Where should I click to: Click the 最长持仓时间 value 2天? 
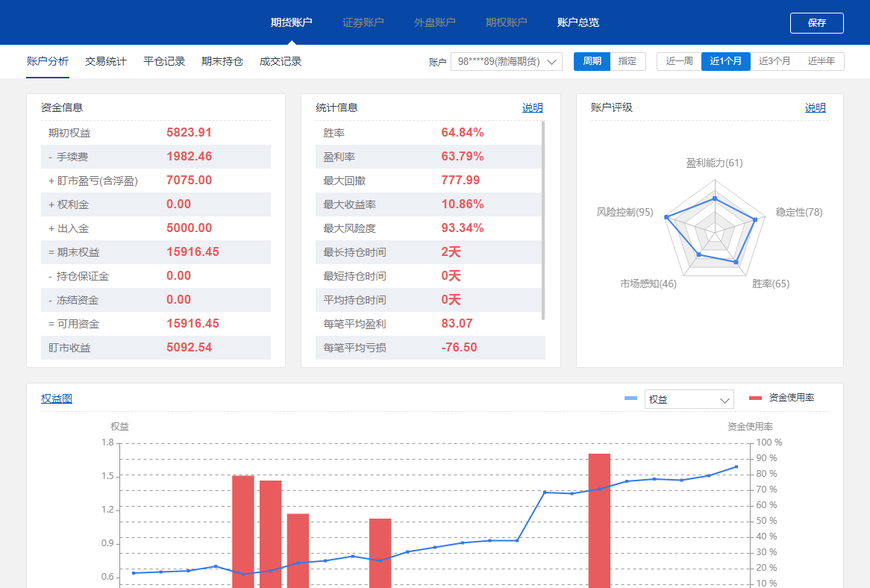pos(451,252)
